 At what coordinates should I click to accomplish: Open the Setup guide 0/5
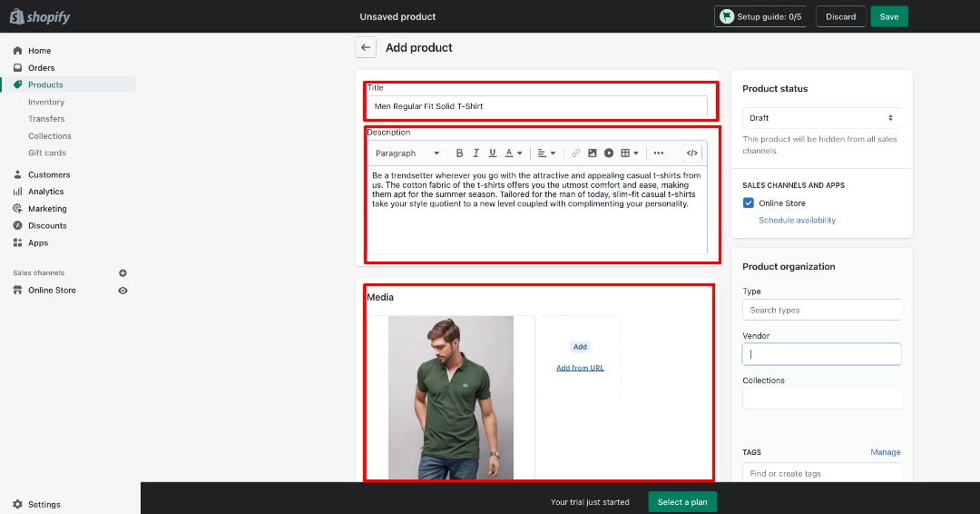point(760,17)
